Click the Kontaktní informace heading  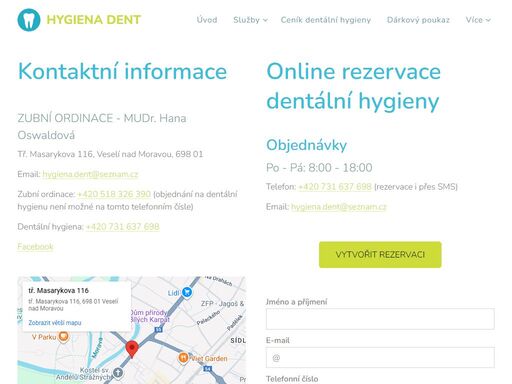click(122, 71)
